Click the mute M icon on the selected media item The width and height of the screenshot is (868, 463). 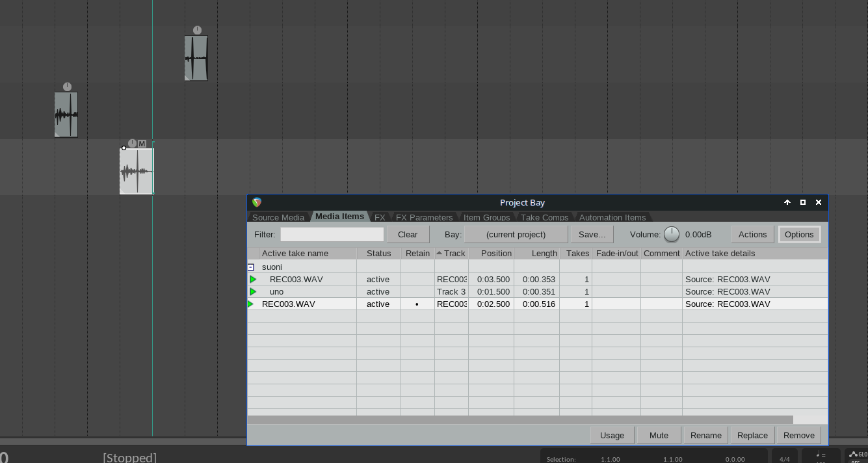pyautogui.click(x=142, y=144)
